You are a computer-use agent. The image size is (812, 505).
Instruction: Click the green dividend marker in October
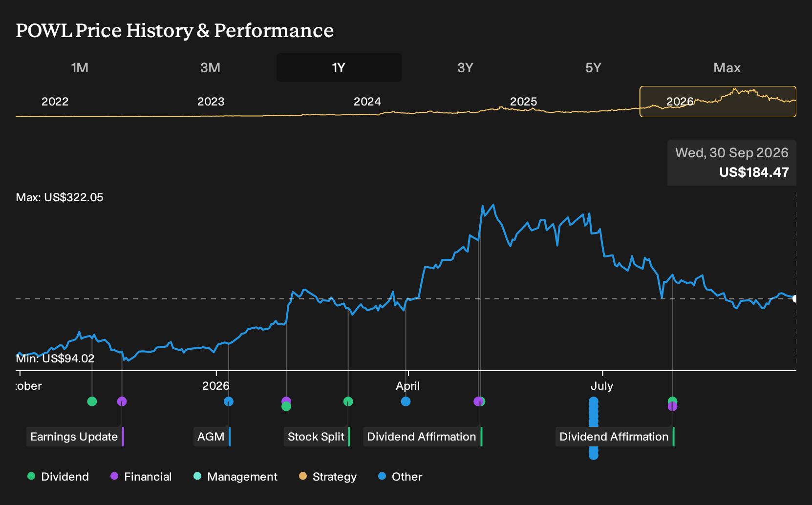click(x=92, y=401)
